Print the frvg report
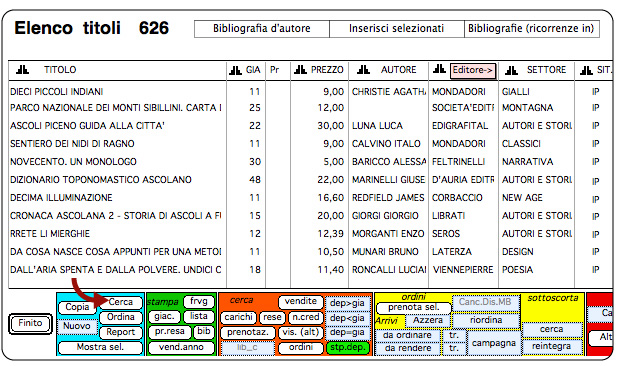 [x=199, y=301]
